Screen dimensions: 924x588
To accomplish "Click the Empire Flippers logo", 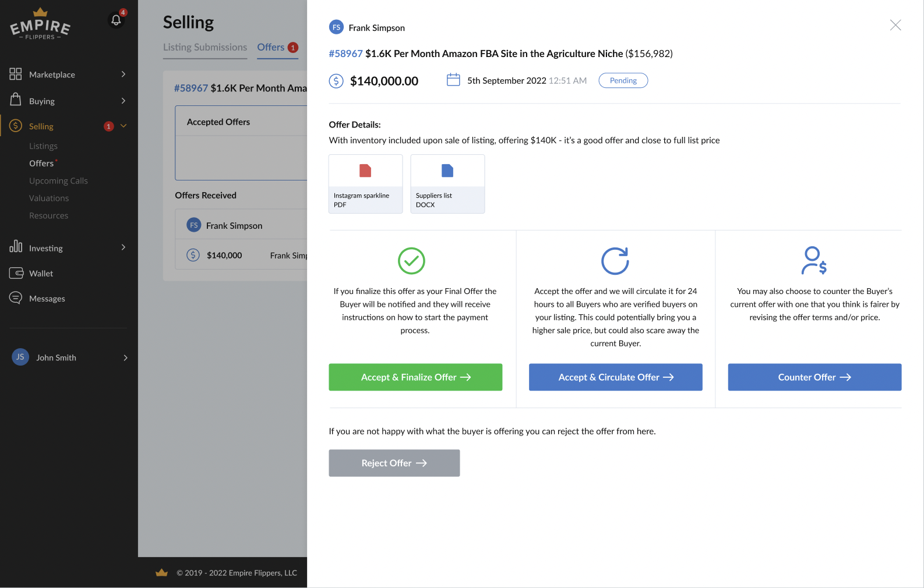I will [x=40, y=25].
